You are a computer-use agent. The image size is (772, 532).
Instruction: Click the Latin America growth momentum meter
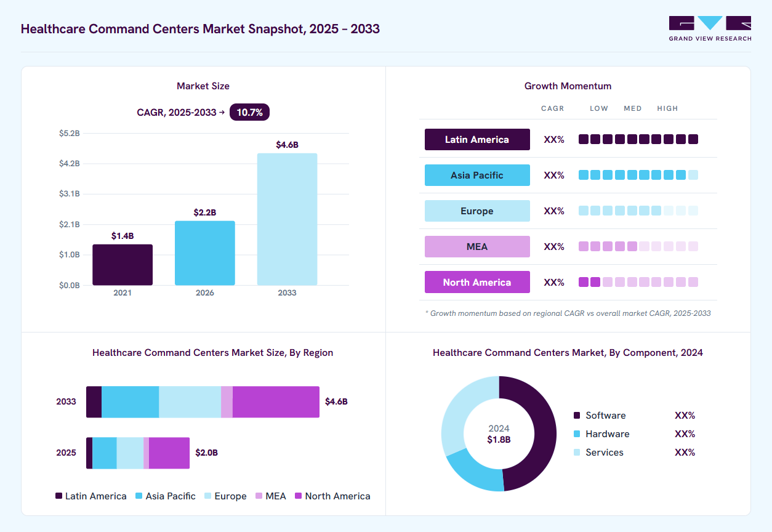[638, 139]
